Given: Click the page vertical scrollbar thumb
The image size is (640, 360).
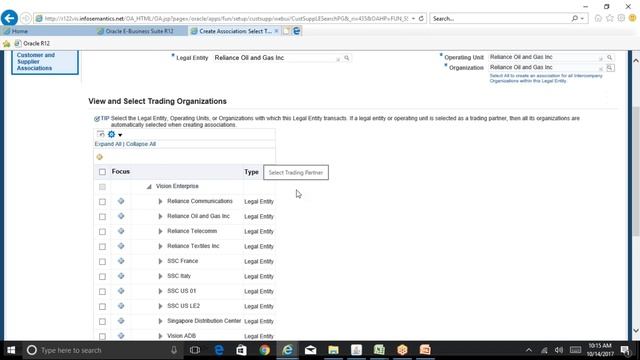Looking at the screenshot, I should (x=636, y=171).
